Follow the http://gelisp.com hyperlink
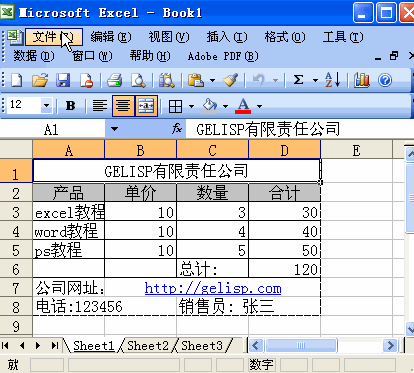This screenshot has height=373, width=414. (x=213, y=288)
